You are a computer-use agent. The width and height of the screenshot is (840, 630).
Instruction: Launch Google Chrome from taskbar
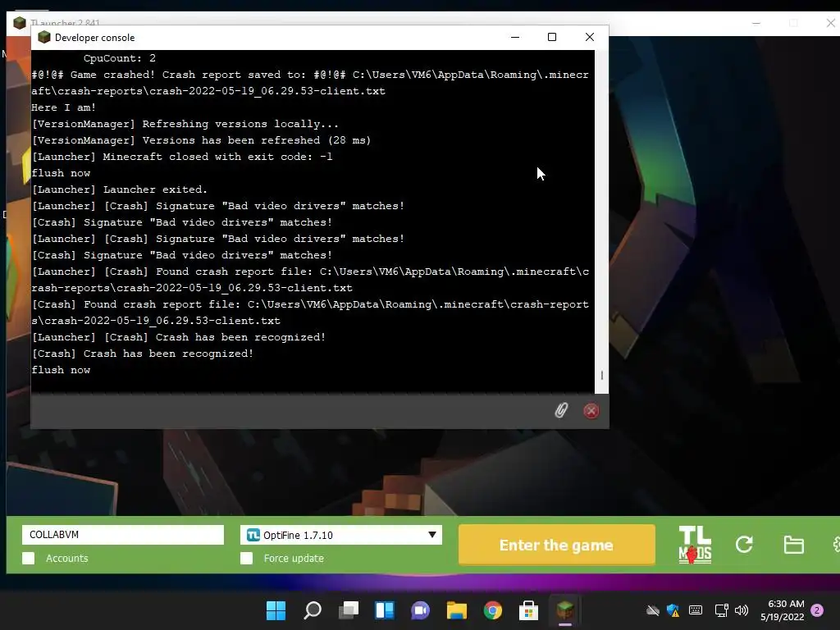point(492,610)
